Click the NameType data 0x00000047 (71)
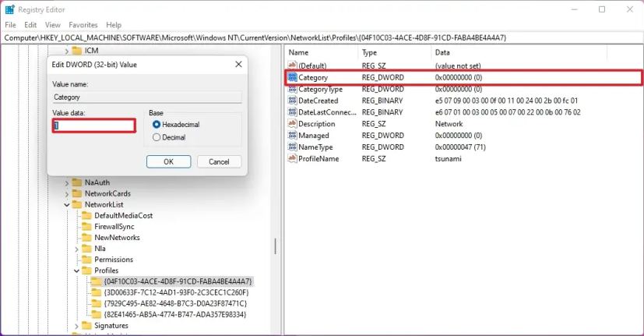Screen dimensions: 644x336 (x=460, y=147)
